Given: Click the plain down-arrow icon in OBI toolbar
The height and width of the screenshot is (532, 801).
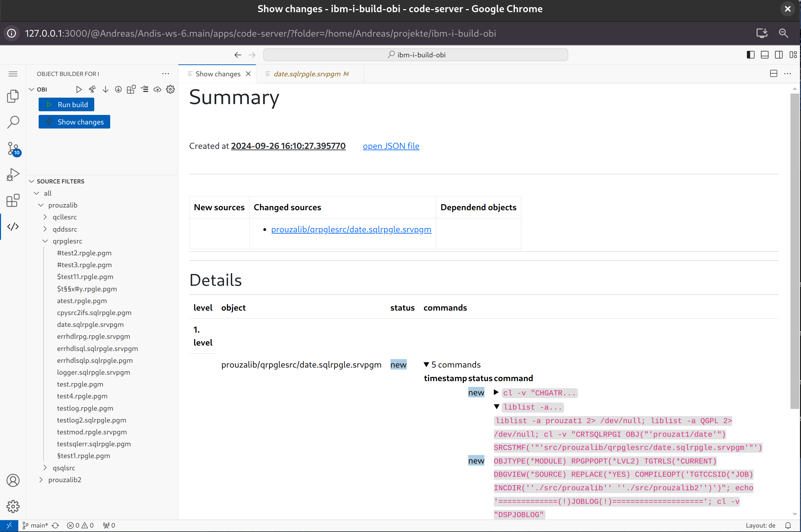Looking at the screenshot, I should click(x=105, y=89).
